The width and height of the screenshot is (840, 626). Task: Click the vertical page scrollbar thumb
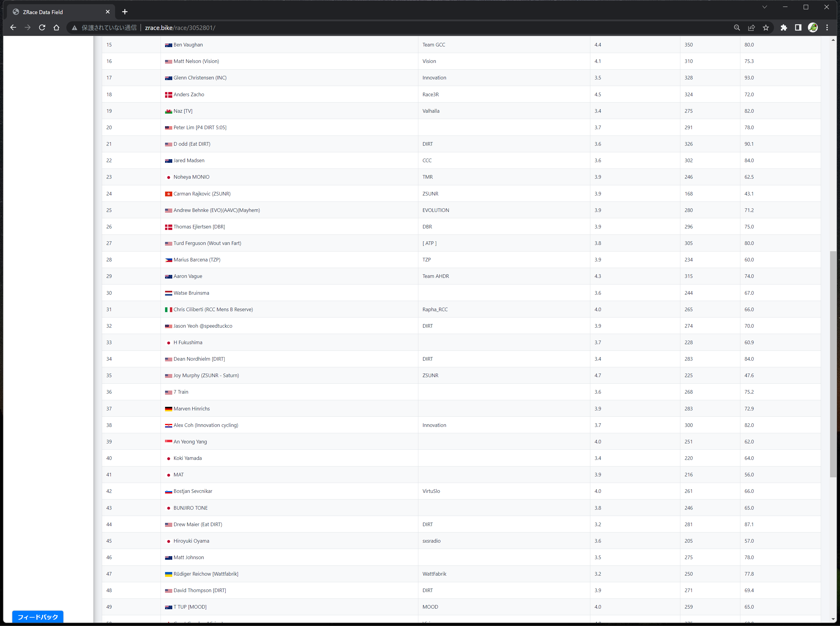click(x=832, y=364)
